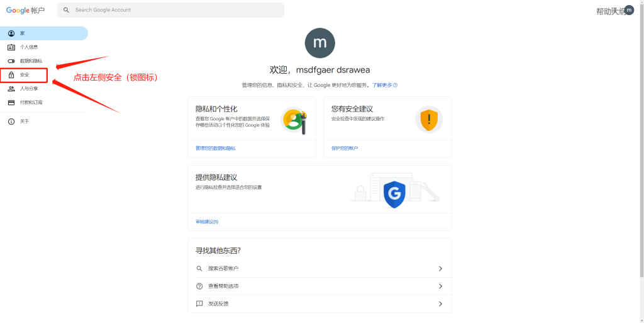The image size is (644, 323).
Task: Open the 查看帮助选项 row
Action: coord(320,286)
